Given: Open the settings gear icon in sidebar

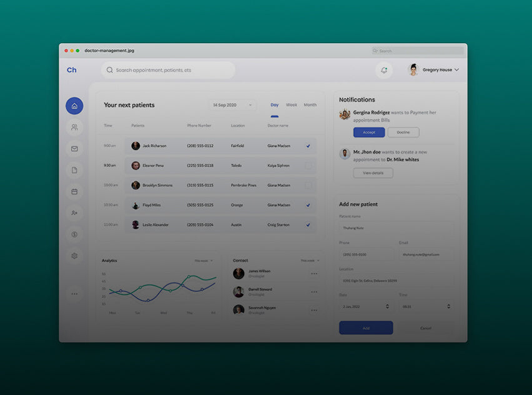Looking at the screenshot, I should pos(74,256).
